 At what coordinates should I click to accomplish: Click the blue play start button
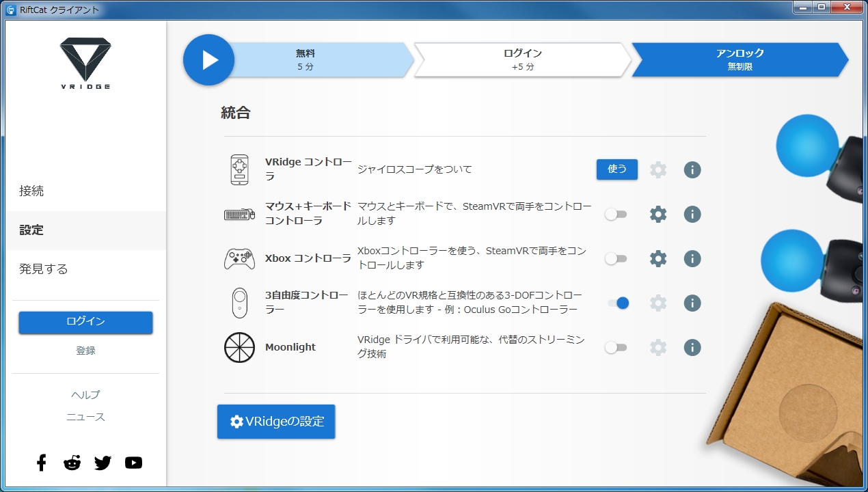click(x=209, y=60)
